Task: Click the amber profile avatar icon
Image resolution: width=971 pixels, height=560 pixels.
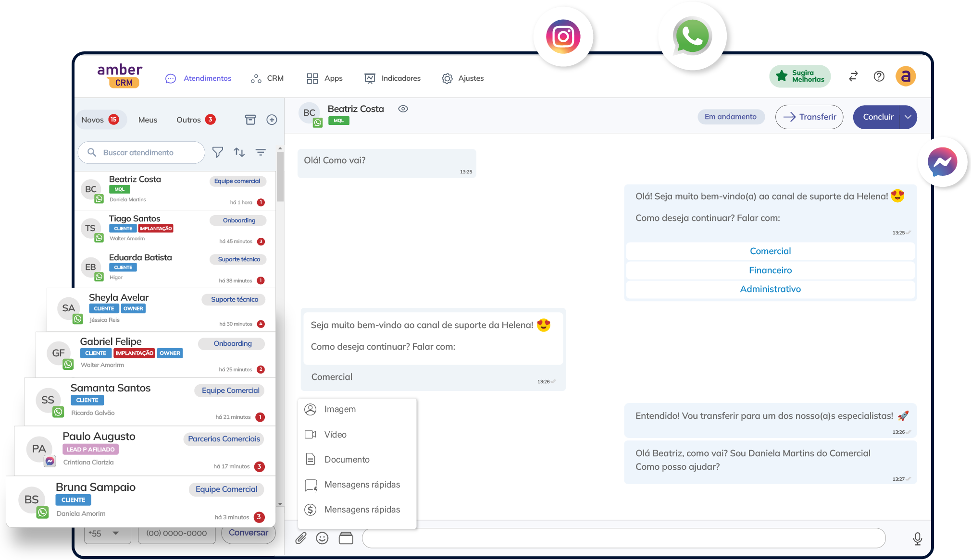Action: pyautogui.click(x=906, y=76)
